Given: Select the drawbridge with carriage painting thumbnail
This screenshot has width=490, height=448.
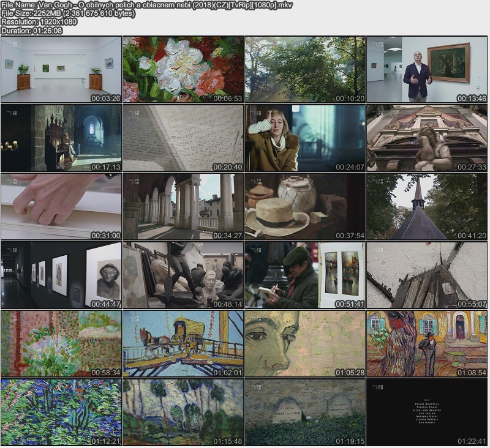Looking at the screenshot, I should pos(183,343).
